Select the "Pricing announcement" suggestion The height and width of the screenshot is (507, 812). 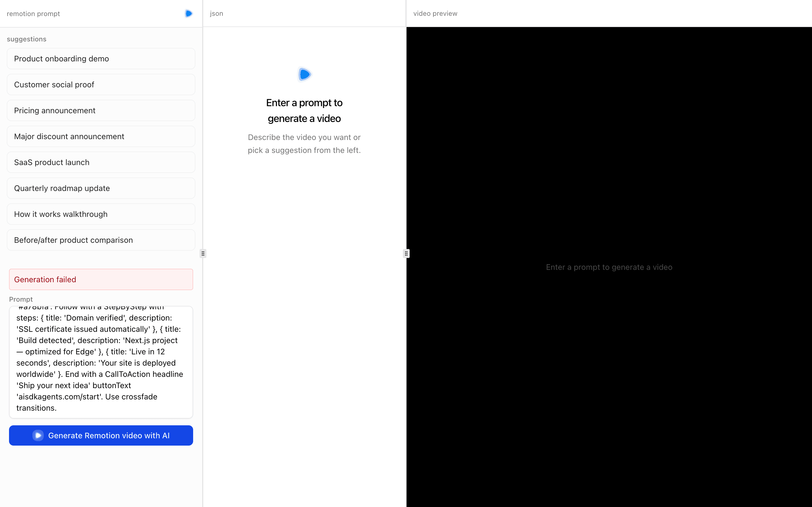pos(101,110)
